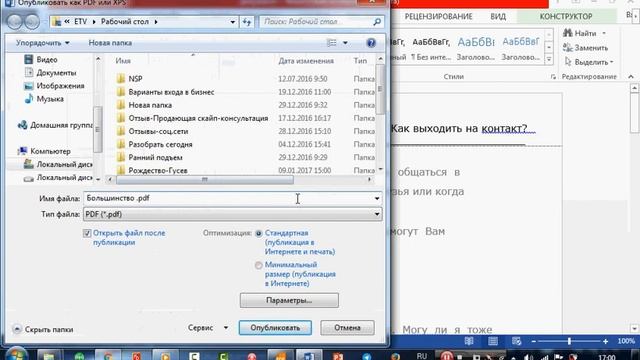Expand the Word styles gallery more arrow
Viewport: 640px width, 360px height.
(x=549, y=60)
